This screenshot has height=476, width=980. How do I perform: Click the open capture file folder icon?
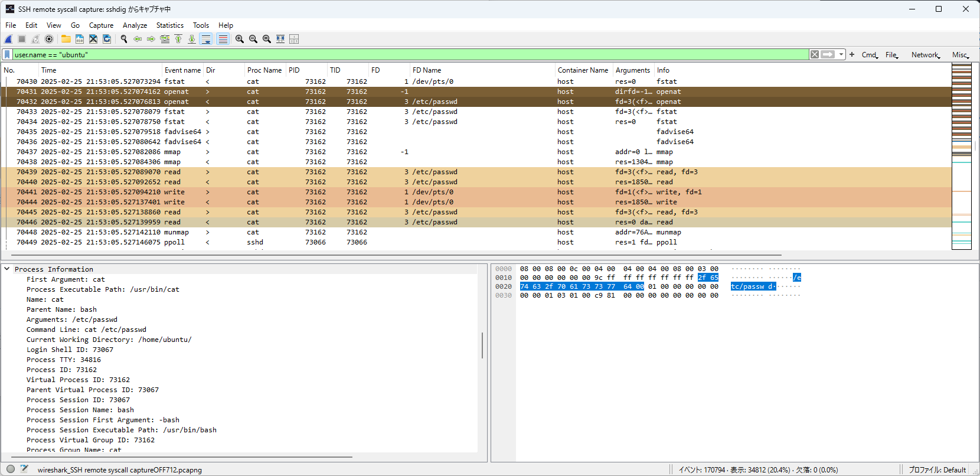66,39
